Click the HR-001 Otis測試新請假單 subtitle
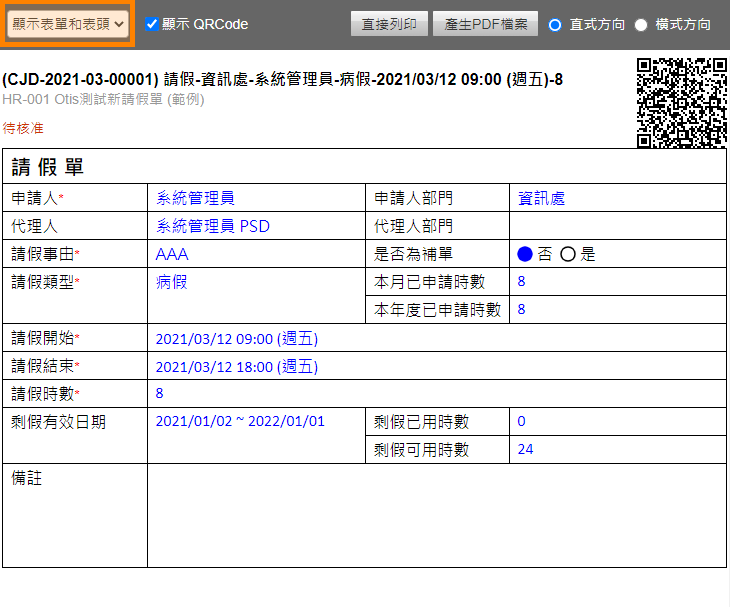Screen dimensions: 730x607 103,99
